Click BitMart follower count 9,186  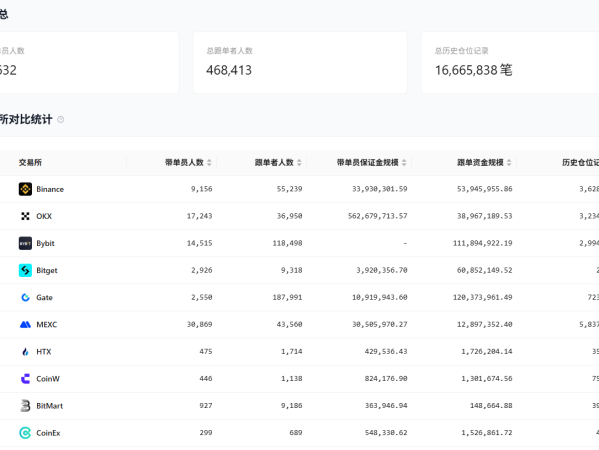pos(291,405)
